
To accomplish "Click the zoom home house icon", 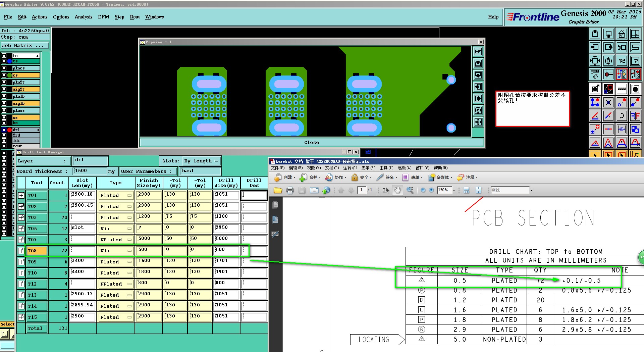I will [x=622, y=34].
